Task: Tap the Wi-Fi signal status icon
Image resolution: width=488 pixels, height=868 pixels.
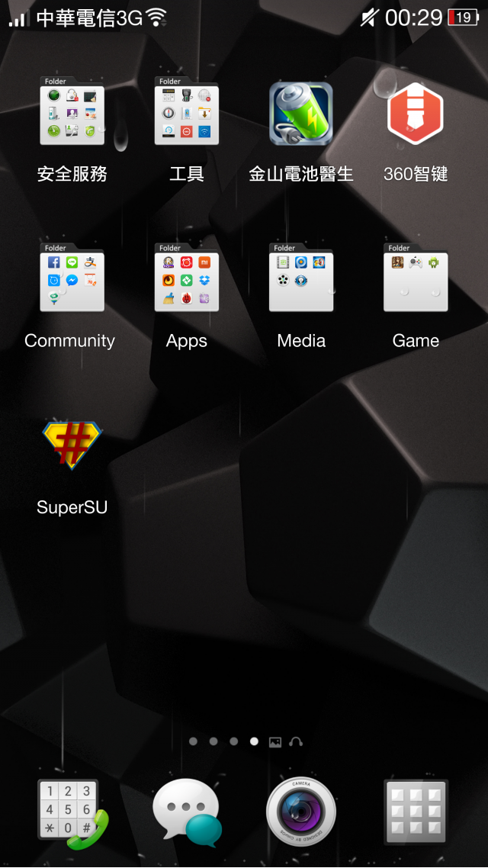Action: click(156, 18)
